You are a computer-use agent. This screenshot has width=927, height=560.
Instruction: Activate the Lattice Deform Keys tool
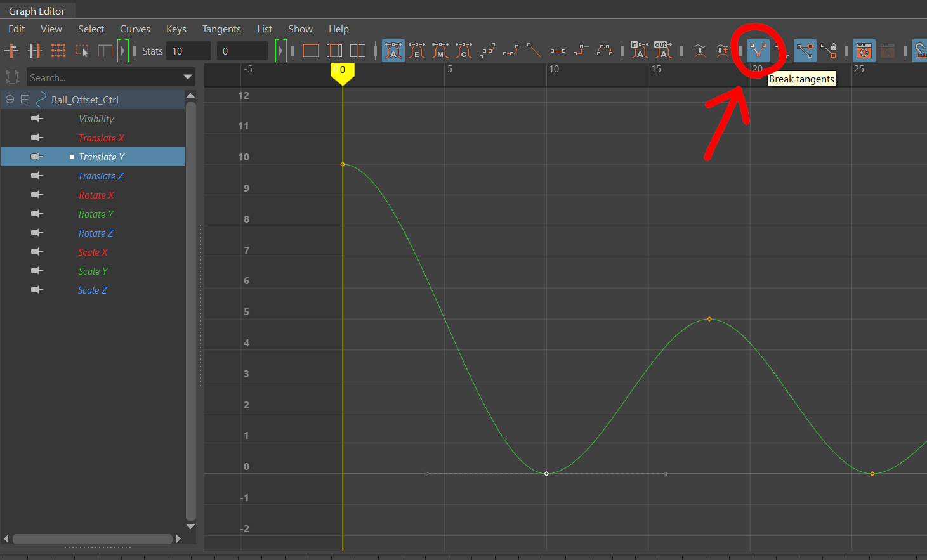click(x=58, y=51)
